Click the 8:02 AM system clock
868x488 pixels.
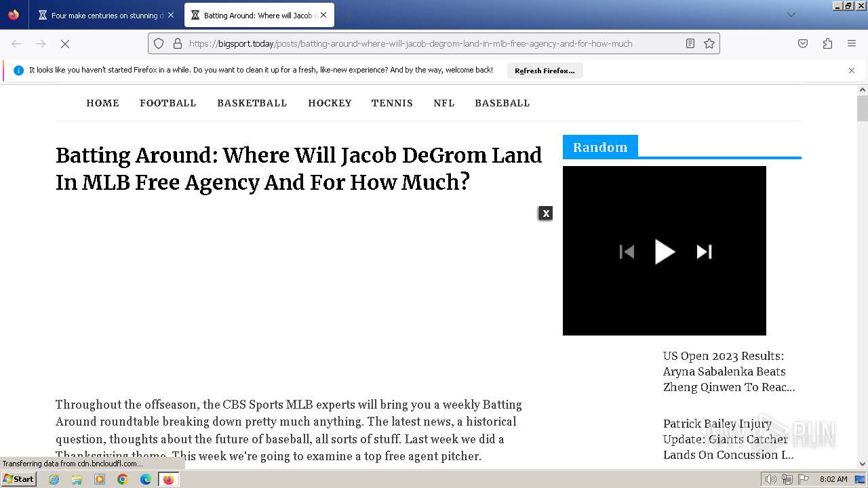(x=833, y=479)
